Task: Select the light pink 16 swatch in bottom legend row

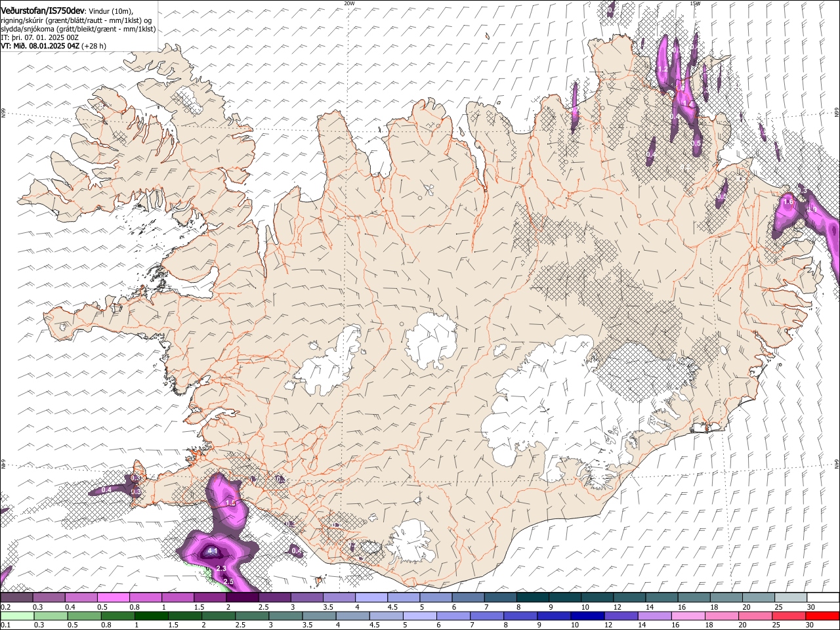Action: tap(688, 616)
